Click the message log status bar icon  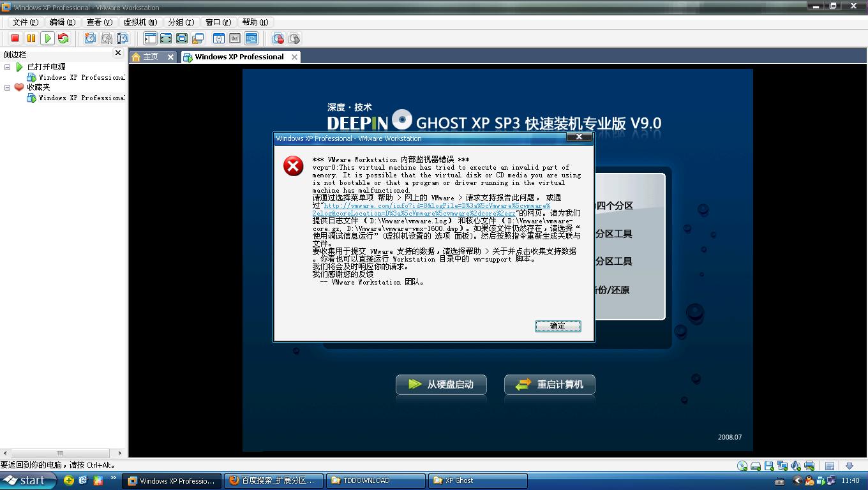coord(830,466)
